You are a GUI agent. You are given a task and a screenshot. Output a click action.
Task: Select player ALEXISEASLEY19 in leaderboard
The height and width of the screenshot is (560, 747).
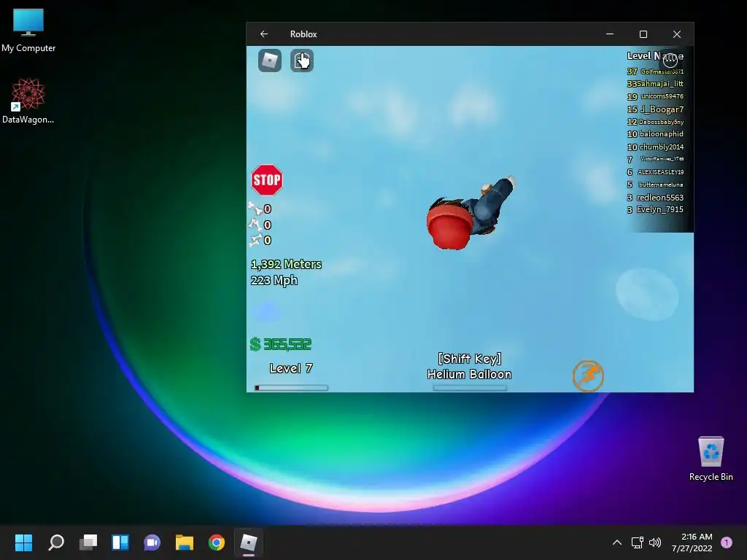656,172
